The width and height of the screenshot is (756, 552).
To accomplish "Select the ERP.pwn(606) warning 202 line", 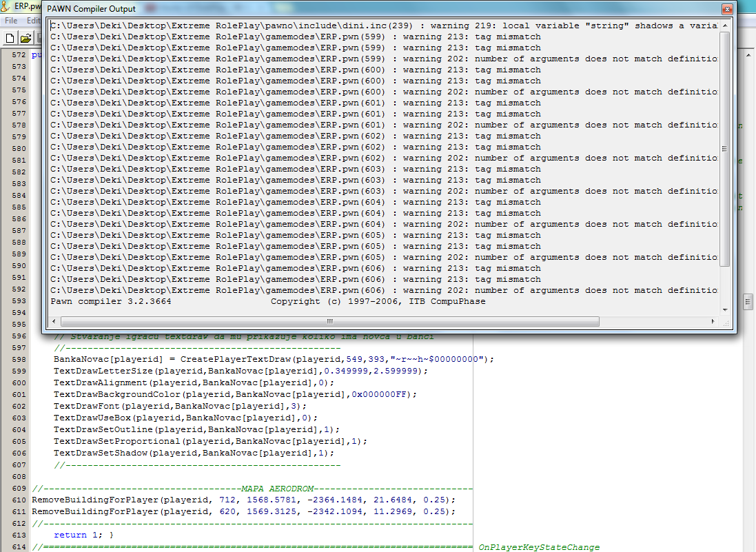I will click(x=384, y=291).
